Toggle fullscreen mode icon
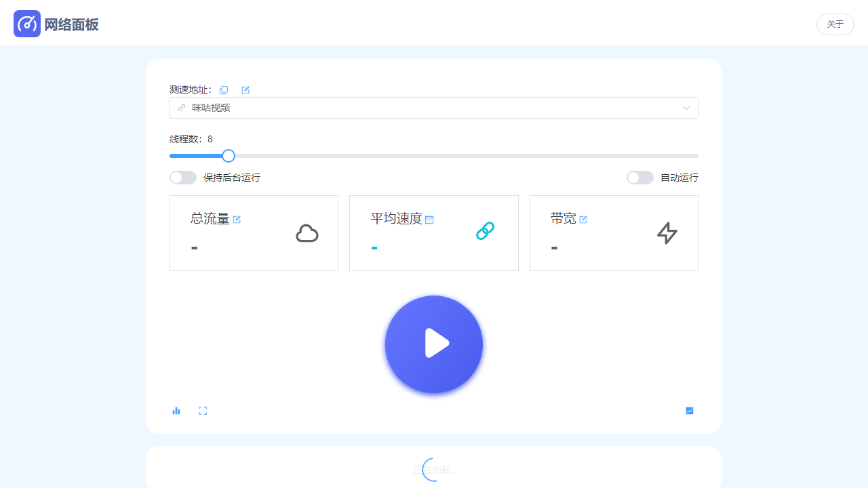868x488 pixels. (203, 411)
